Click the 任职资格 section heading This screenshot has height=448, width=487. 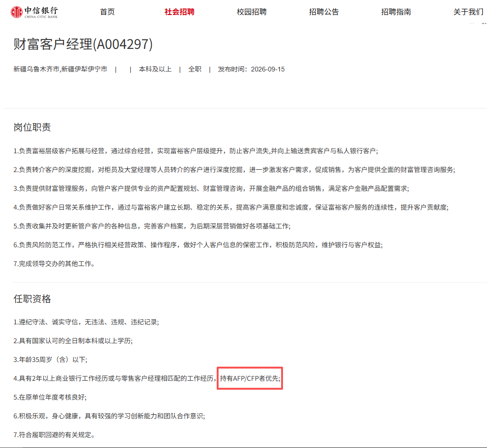click(x=32, y=299)
